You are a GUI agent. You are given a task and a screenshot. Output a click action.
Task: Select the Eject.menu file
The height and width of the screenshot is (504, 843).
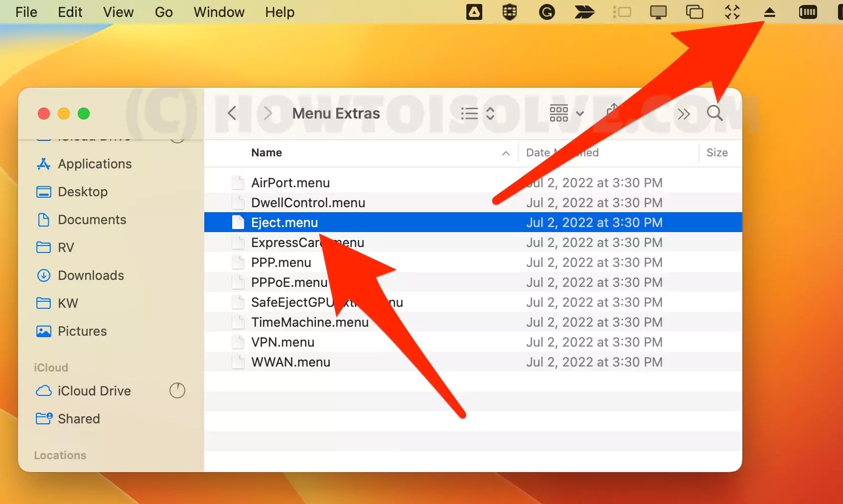(284, 223)
